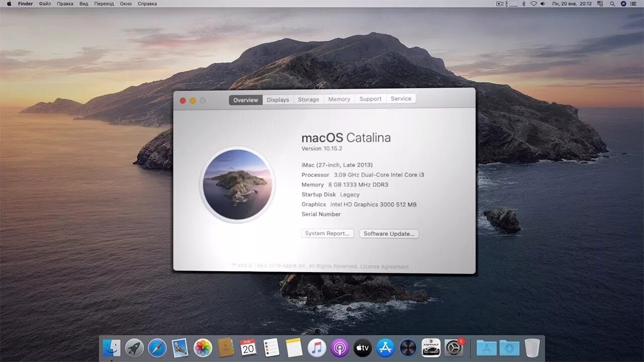Viewport: 644px width, 362px height.
Task: Open Finder menu in menu bar
Action: click(x=25, y=4)
